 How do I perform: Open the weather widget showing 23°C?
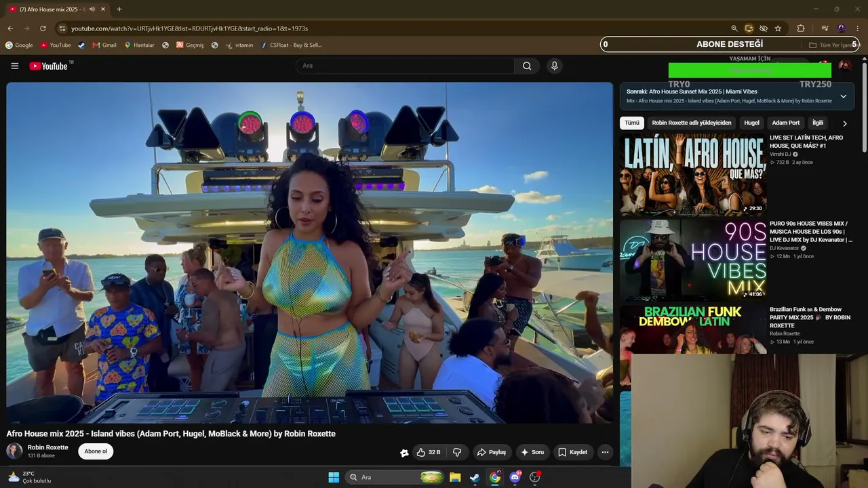[x=29, y=477]
